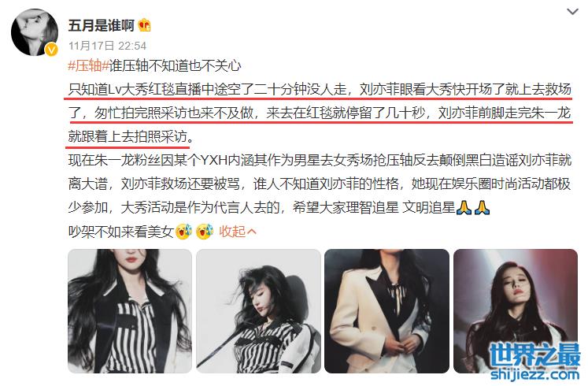
Task: Click the post timestamp 11月17日 22:54
Action: tap(107, 46)
